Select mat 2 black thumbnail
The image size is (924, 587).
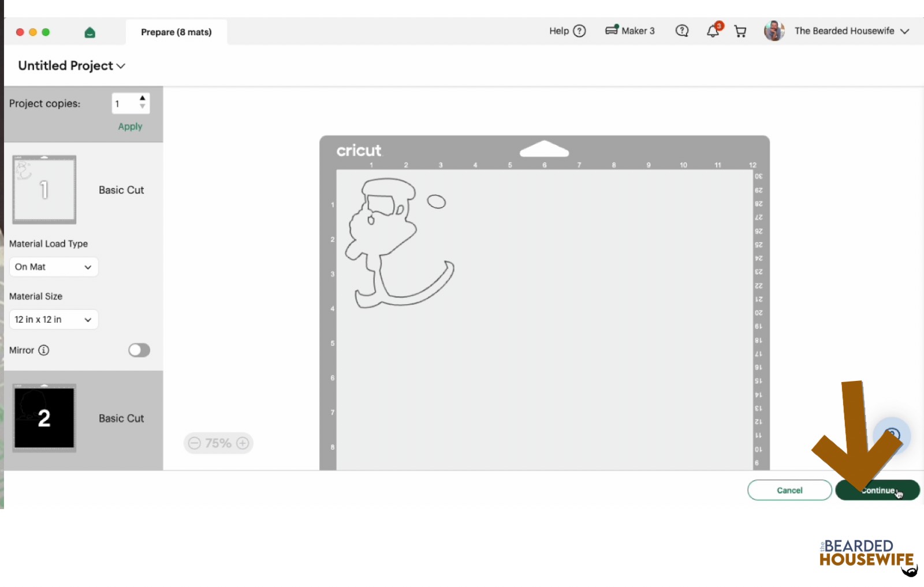click(x=44, y=418)
